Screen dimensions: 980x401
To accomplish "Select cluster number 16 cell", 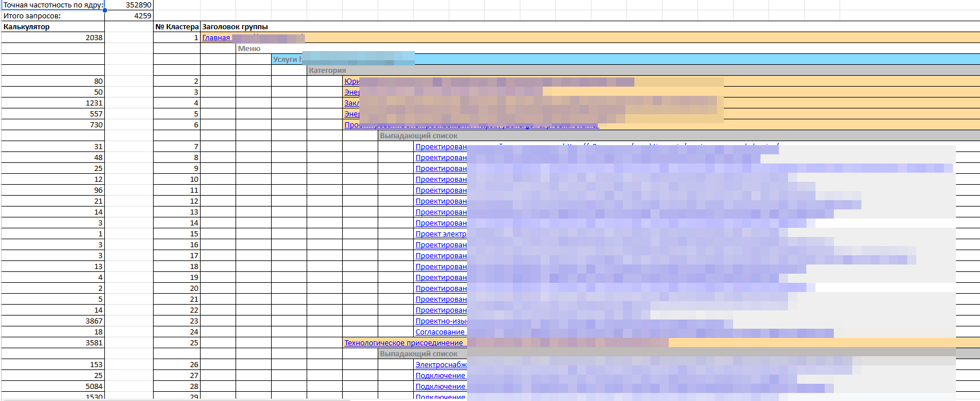I will click(x=177, y=245).
